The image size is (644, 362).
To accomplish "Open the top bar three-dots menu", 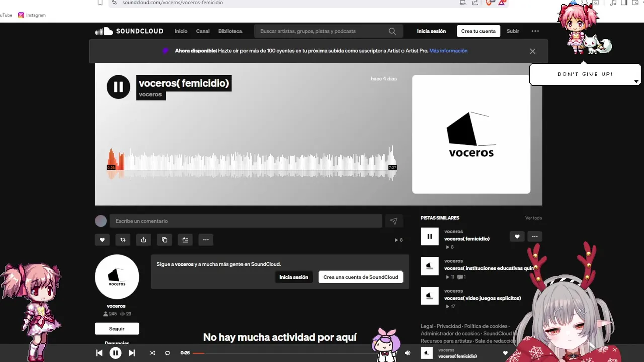I will point(535,31).
